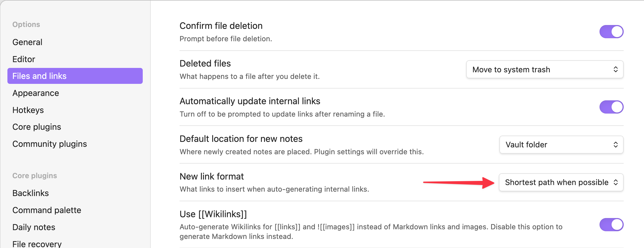Open Backlinks plugin settings
The image size is (644, 248).
click(31, 193)
